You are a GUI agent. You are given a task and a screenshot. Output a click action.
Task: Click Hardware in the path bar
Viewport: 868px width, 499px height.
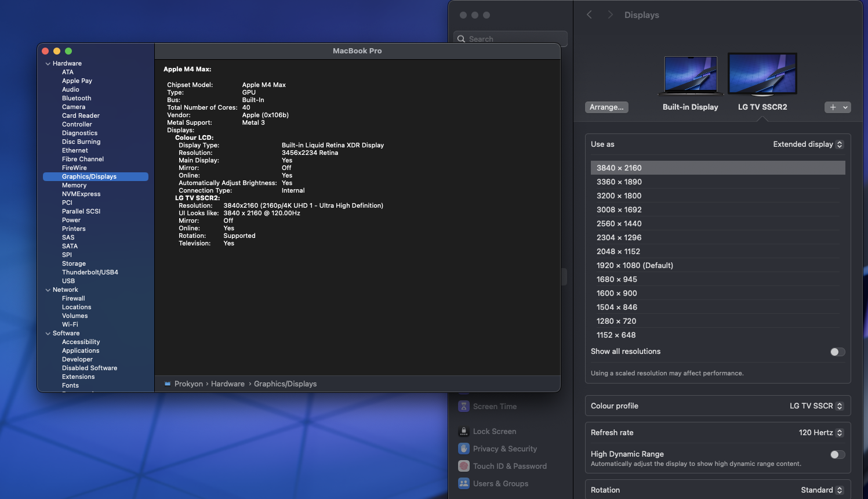point(227,384)
